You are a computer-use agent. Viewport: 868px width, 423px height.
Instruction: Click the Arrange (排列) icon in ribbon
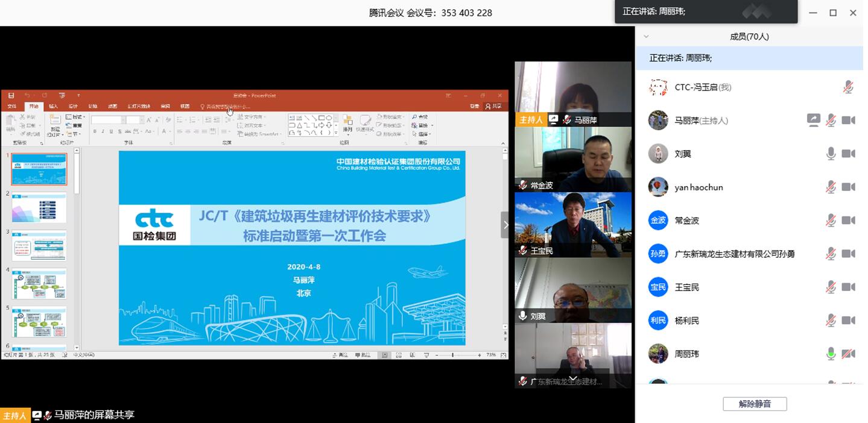347,123
